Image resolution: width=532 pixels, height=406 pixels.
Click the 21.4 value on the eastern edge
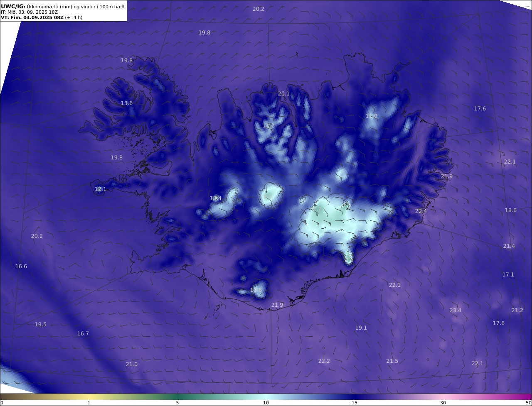click(x=509, y=246)
